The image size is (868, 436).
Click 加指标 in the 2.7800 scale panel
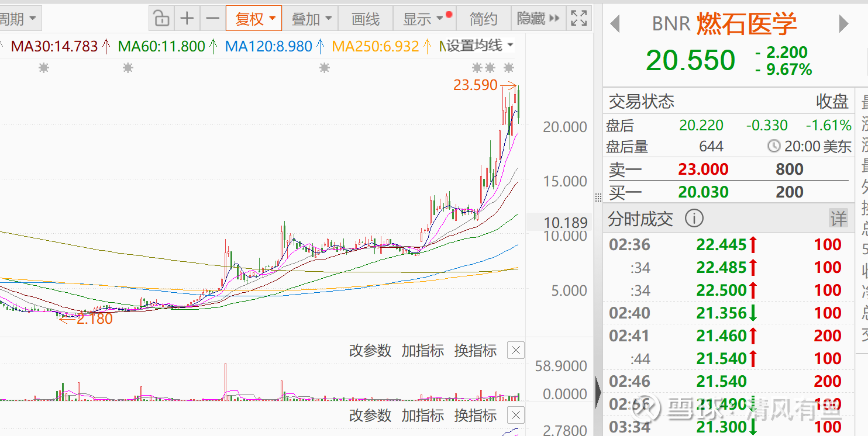[x=423, y=416]
